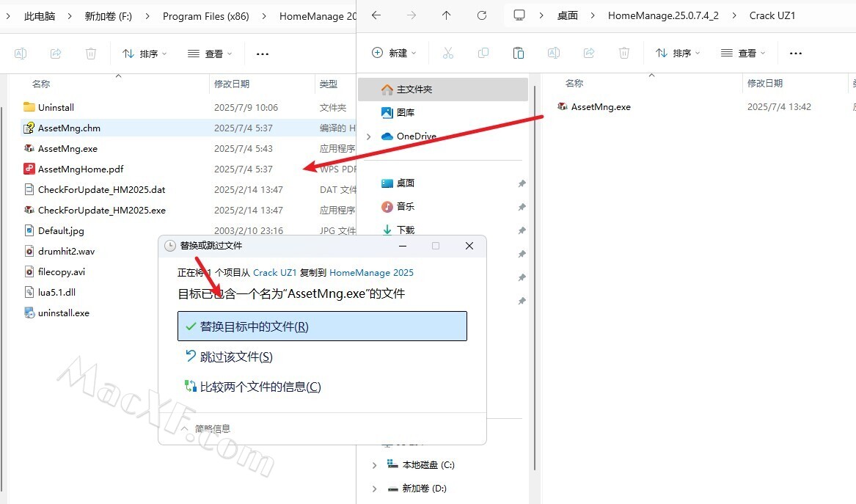Viewport: 856px width, 504px height.
Task: Click the pin icon beside 下载 in the sidebar
Action: [x=522, y=230]
